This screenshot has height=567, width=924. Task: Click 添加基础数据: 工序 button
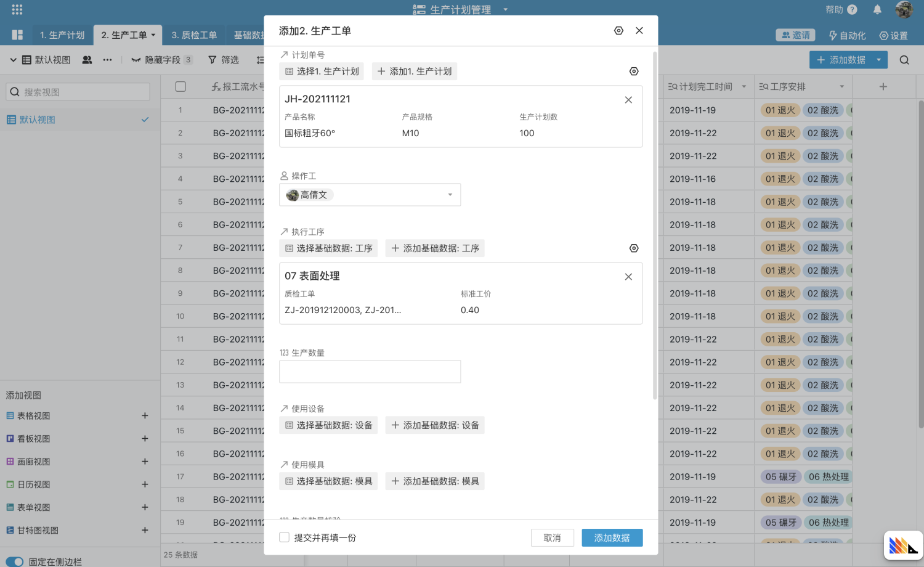click(435, 248)
